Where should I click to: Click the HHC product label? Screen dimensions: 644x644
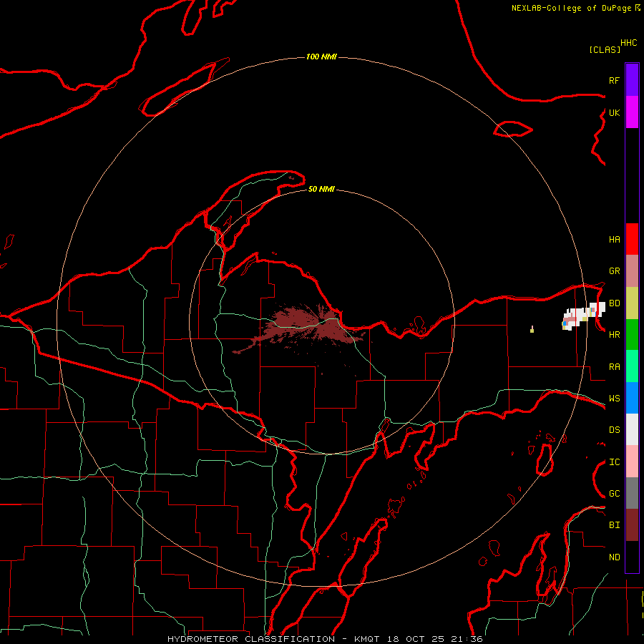628,43
